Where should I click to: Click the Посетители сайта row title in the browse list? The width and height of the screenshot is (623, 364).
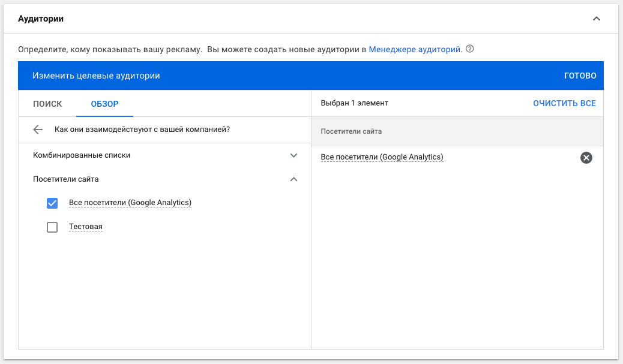[66, 179]
